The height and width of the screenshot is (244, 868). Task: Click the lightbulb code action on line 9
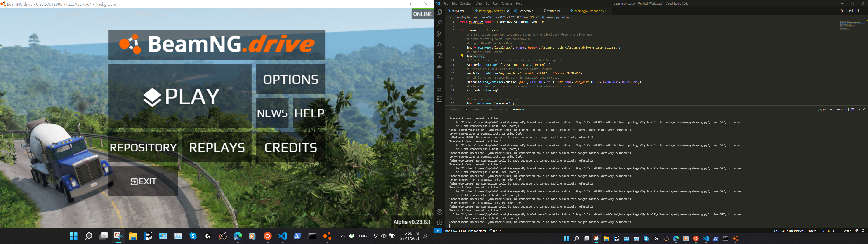tap(462, 56)
